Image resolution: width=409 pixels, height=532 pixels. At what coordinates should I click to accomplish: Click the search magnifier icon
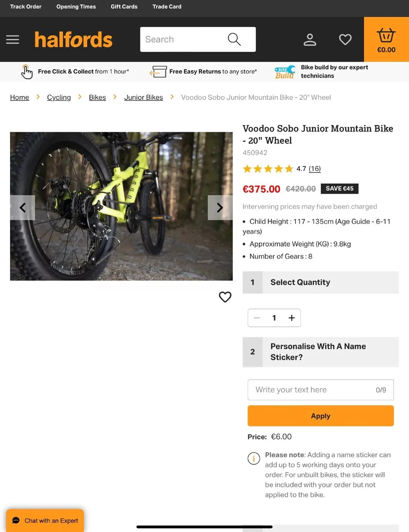234,39
